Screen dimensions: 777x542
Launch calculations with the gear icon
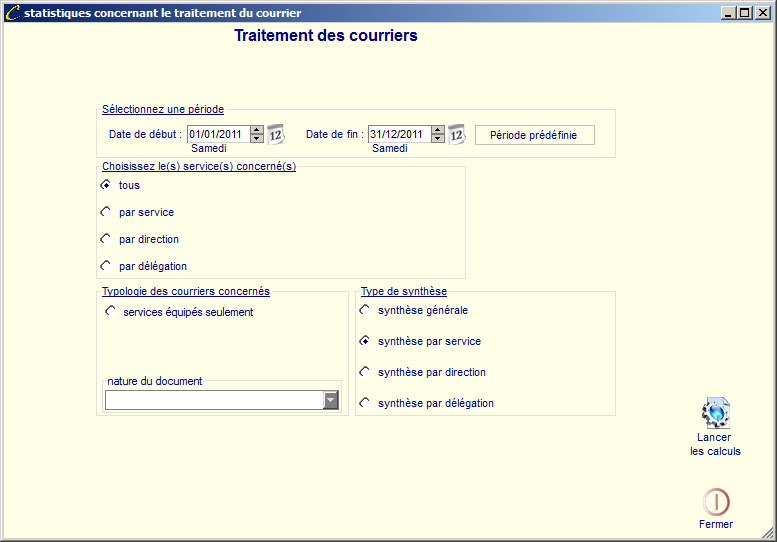click(716, 413)
